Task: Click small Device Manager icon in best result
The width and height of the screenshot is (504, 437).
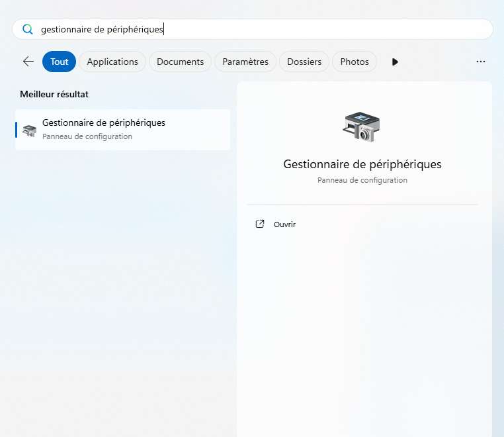Action: pos(29,130)
